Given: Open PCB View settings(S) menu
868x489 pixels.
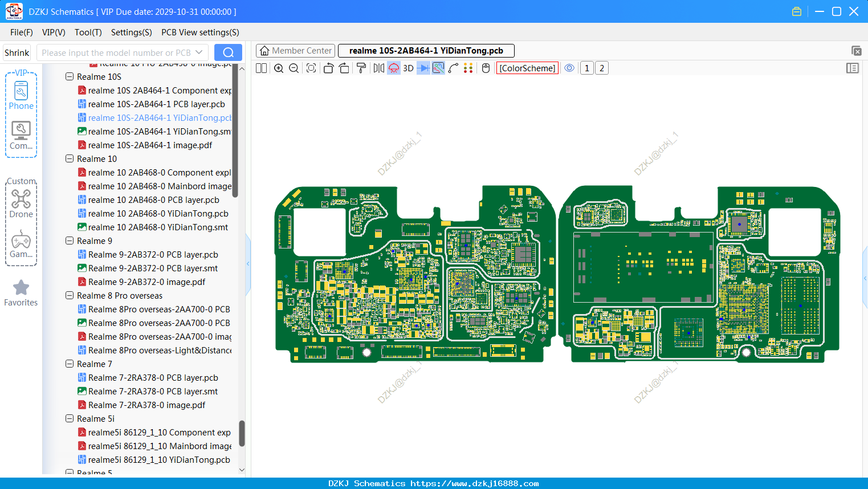Looking at the screenshot, I should 200,32.
